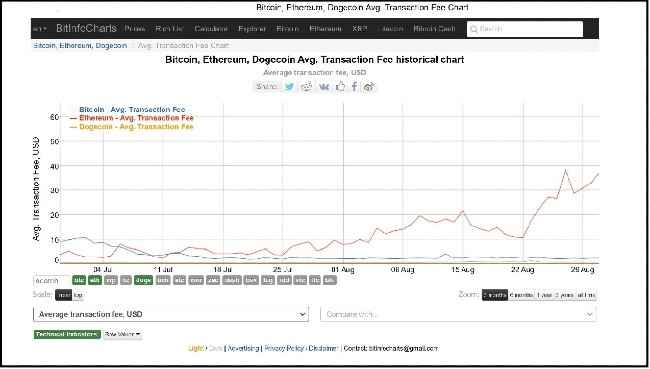Image resolution: width=650 pixels, height=369 pixels.
Task: Open the Disclaimer footer link
Action: tap(323, 348)
